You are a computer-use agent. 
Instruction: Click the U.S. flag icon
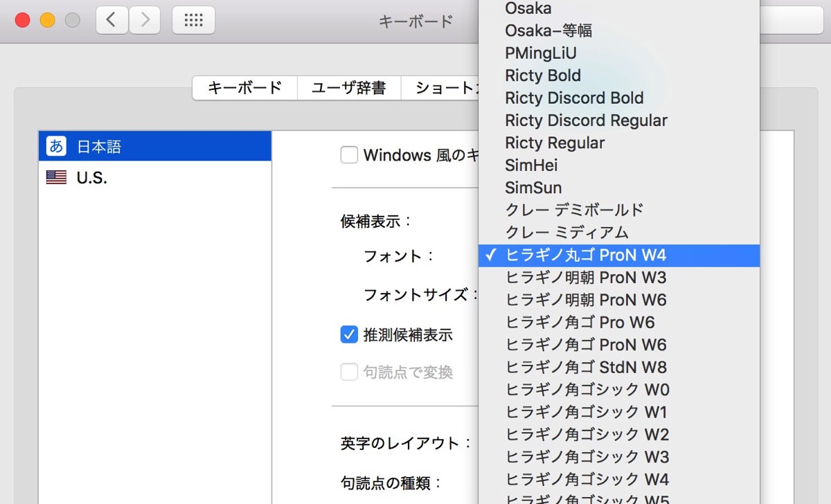click(56, 177)
